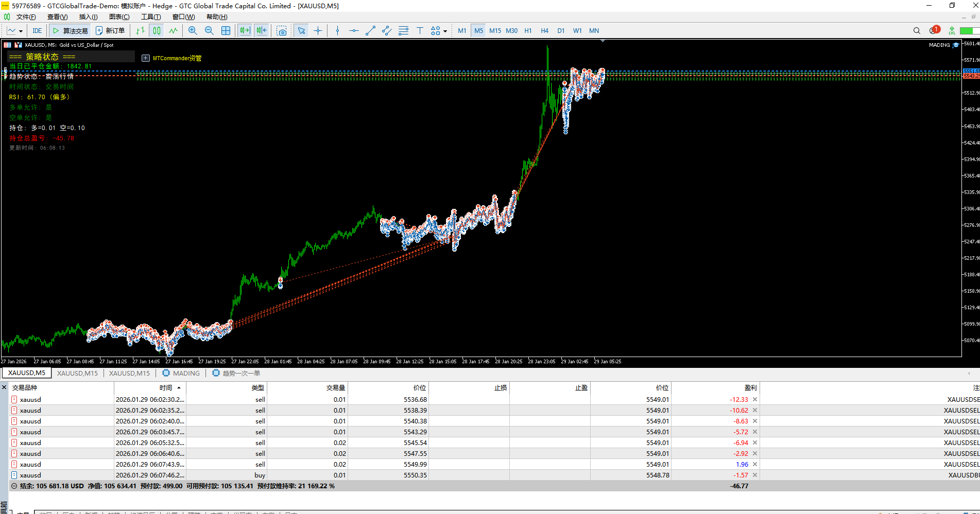Image resolution: width=980 pixels, height=514 pixels.
Task: Open the search magnifier icon
Action: pyautogui.click(x=917, y=31)
